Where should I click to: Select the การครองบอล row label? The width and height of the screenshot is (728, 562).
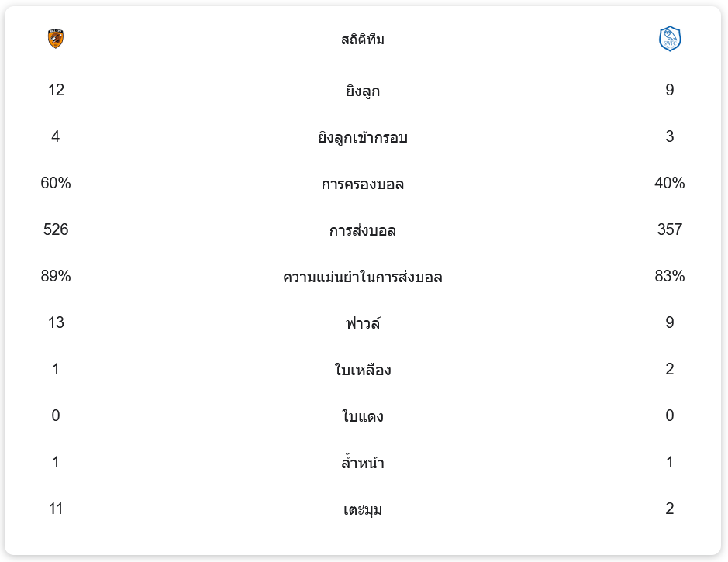point(363,184)
